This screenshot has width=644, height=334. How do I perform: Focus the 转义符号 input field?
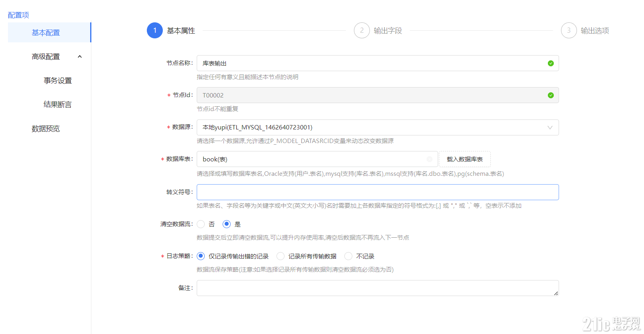377,192
